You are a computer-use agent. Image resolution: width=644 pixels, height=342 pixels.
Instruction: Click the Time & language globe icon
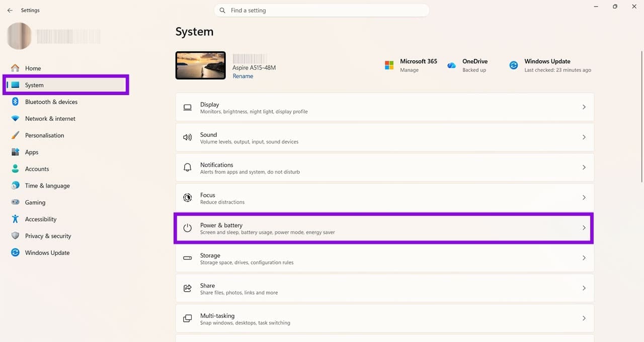pos(15,186)
